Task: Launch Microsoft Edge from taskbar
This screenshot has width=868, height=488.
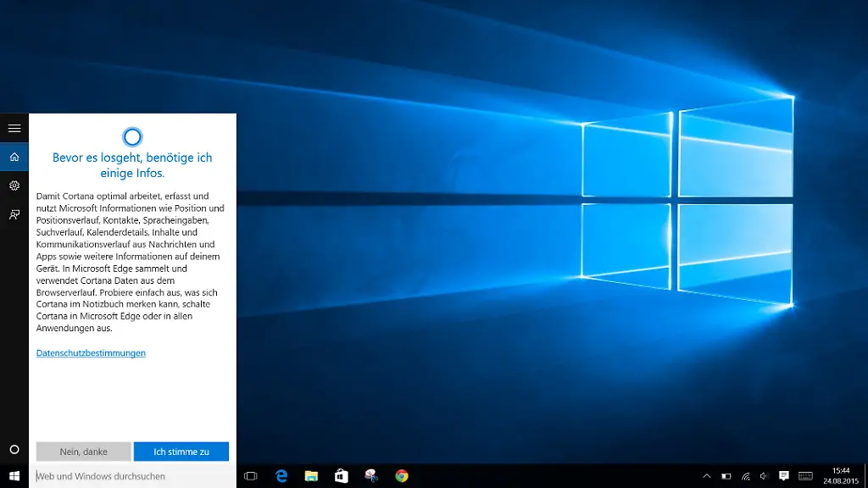Action: [281, 476]
